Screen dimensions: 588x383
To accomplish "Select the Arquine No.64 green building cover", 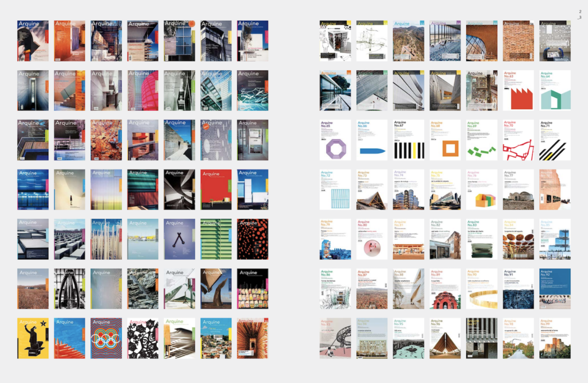I will pos(555,90).
